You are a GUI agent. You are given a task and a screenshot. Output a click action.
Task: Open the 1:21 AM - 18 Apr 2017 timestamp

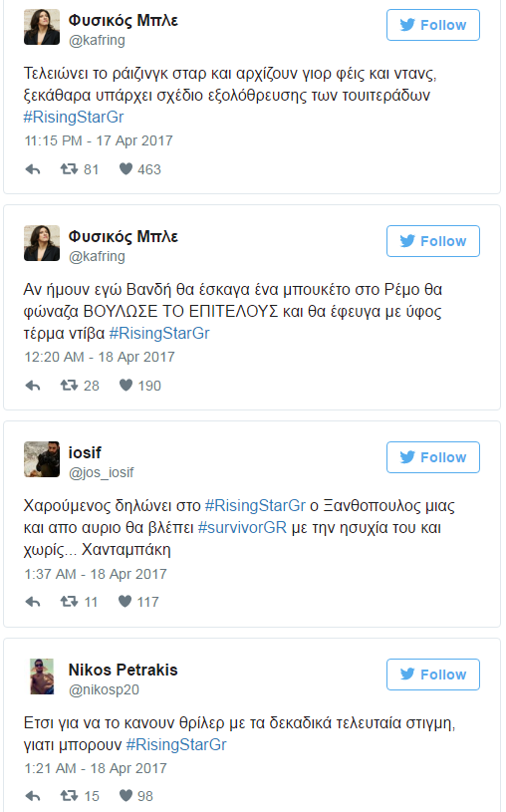pos(96,768)
